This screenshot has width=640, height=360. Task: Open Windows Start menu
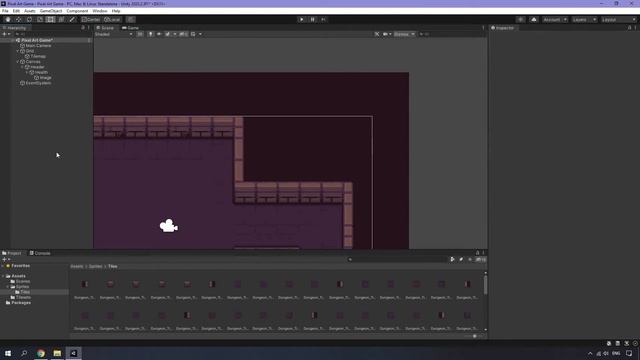coord(8,353)
